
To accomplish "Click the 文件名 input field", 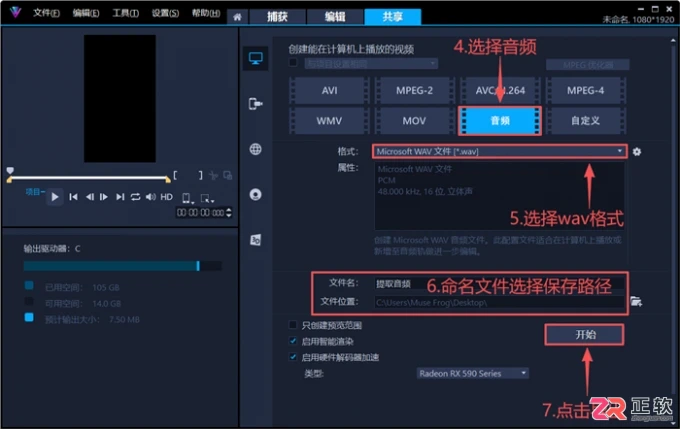I will 500,284.
